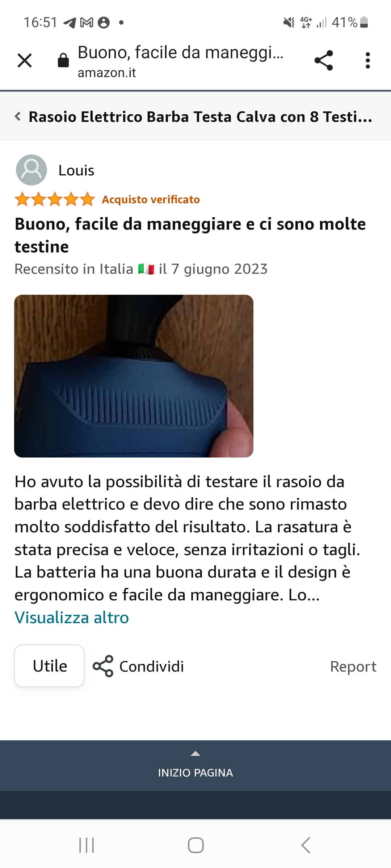
Task: Open the review title Buono, facile da maneggiare
Action: click(190, 235)
